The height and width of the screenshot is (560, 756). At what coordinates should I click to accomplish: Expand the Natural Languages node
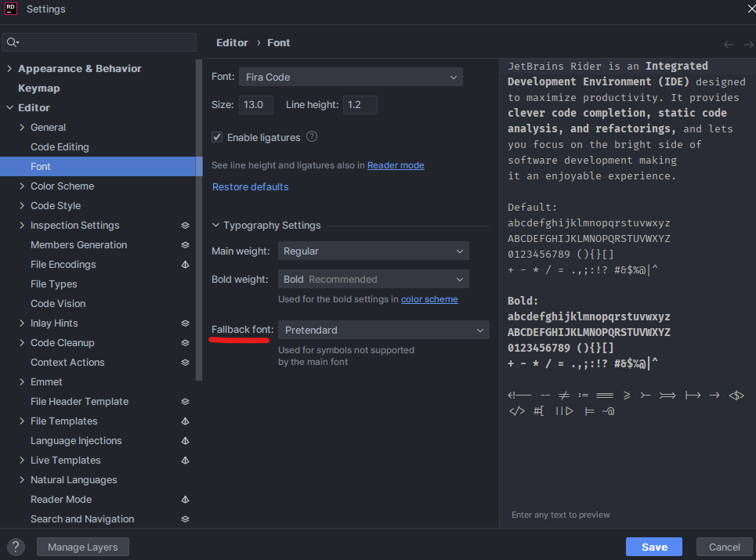click(x=22, y=480)
